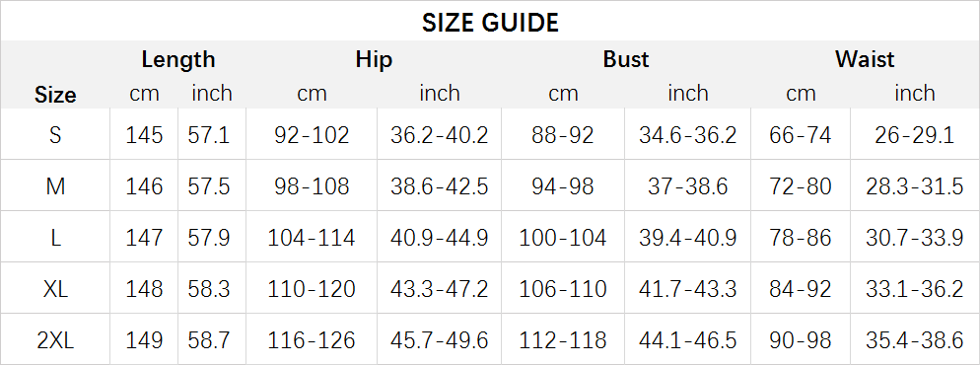Select the Bust column header
Viewport: 980px width, 366px height.
[626, 59]
